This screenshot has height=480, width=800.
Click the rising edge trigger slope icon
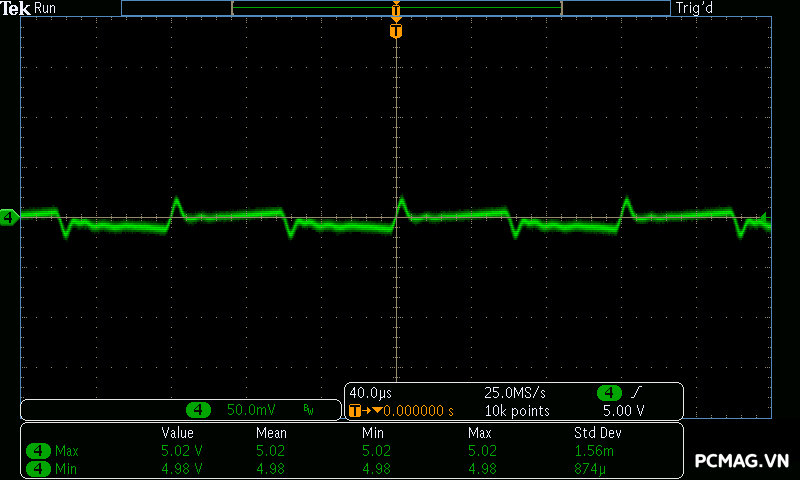637,393
